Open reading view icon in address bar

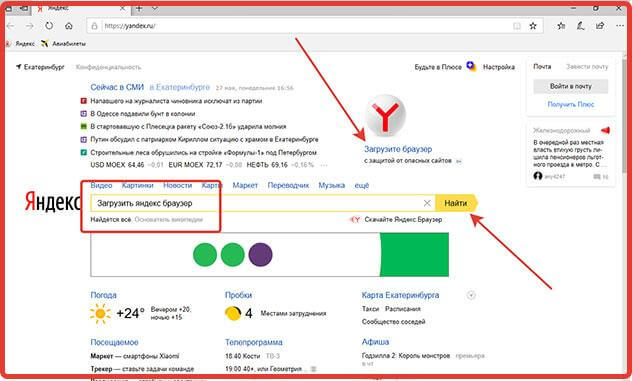click(x=516, y=26)
